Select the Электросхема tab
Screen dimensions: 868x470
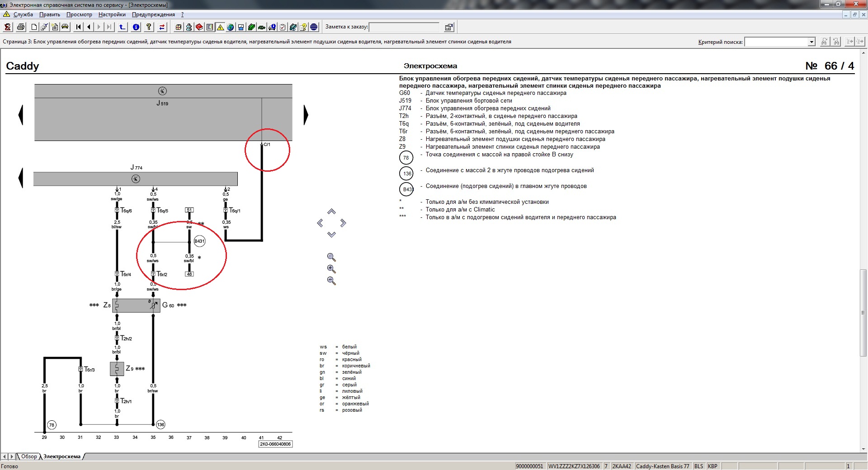62,456
